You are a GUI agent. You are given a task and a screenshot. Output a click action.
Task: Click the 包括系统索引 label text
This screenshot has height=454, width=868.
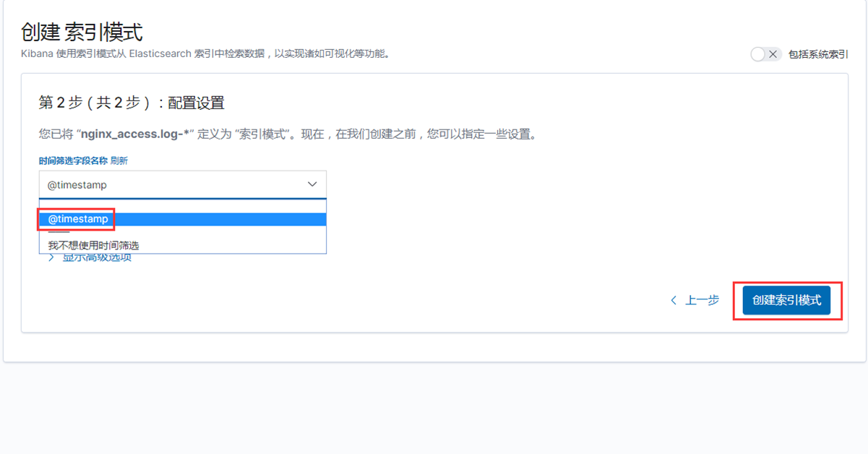click(817, 54)
